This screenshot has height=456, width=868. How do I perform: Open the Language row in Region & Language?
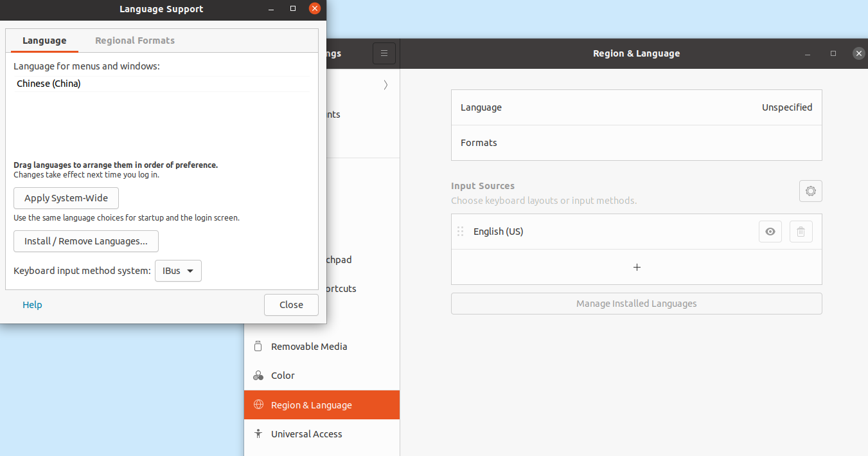point(637,107)
